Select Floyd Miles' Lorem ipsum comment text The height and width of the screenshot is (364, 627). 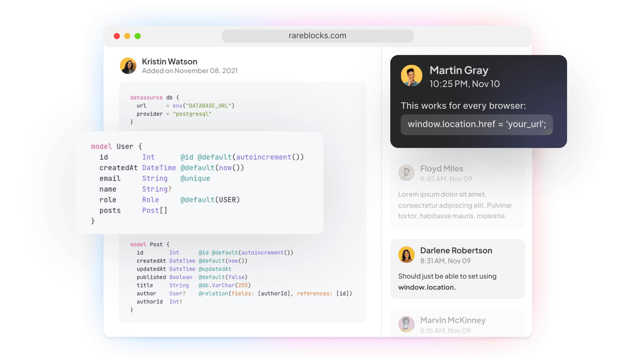(x=455, y=205)
